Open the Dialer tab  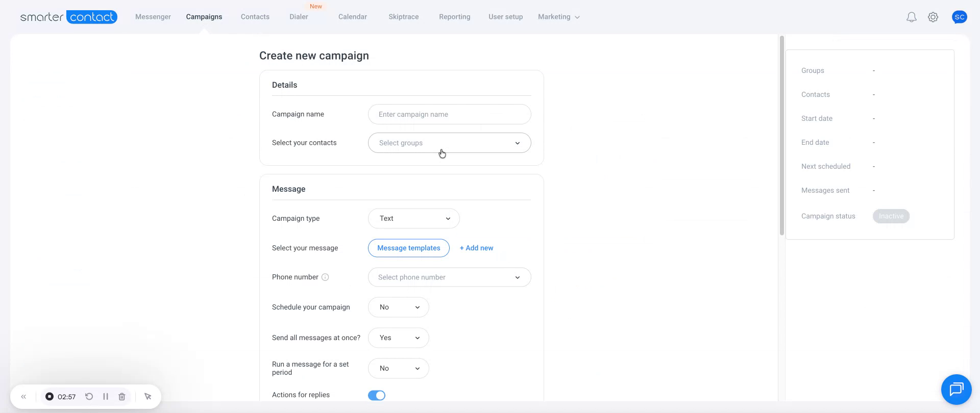click(299, 17)
